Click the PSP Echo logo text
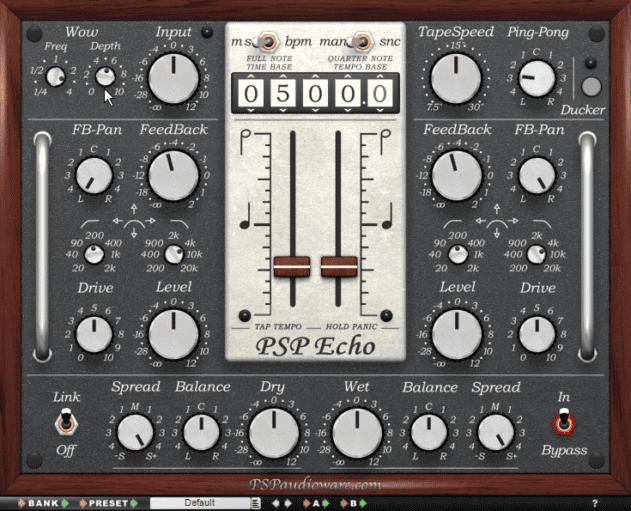The height and width of the screenshot is (511, 631). tap(316, 346)
